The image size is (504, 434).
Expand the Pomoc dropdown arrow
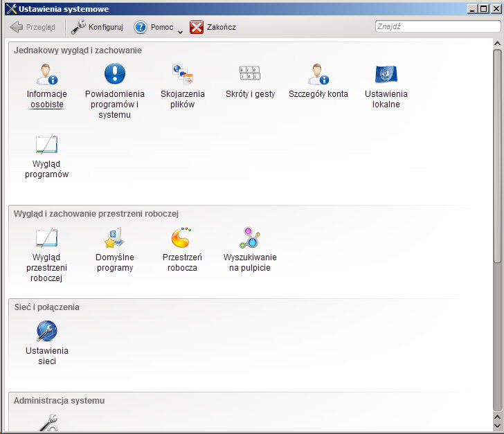[180, 30]
